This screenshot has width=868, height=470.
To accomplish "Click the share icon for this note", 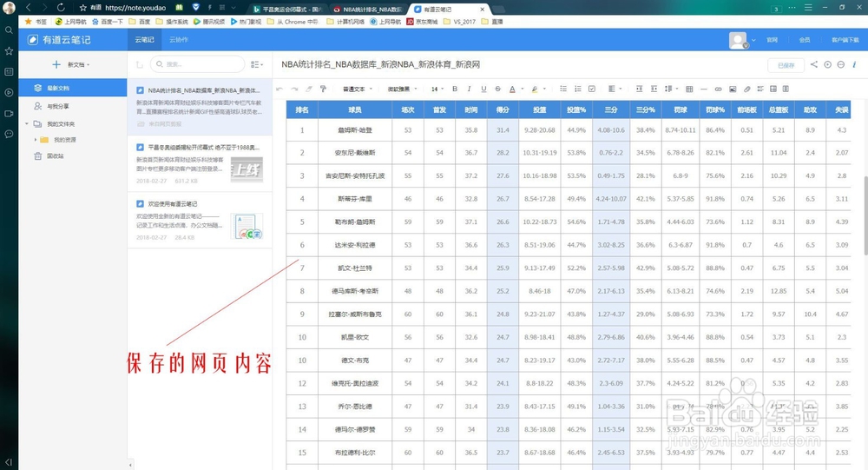I will coord(814,64).
